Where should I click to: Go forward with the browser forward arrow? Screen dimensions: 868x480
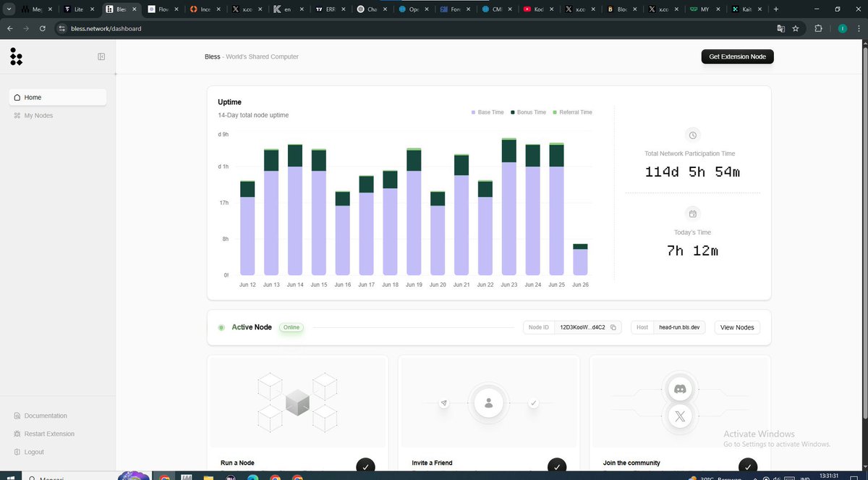coord(25,28)
